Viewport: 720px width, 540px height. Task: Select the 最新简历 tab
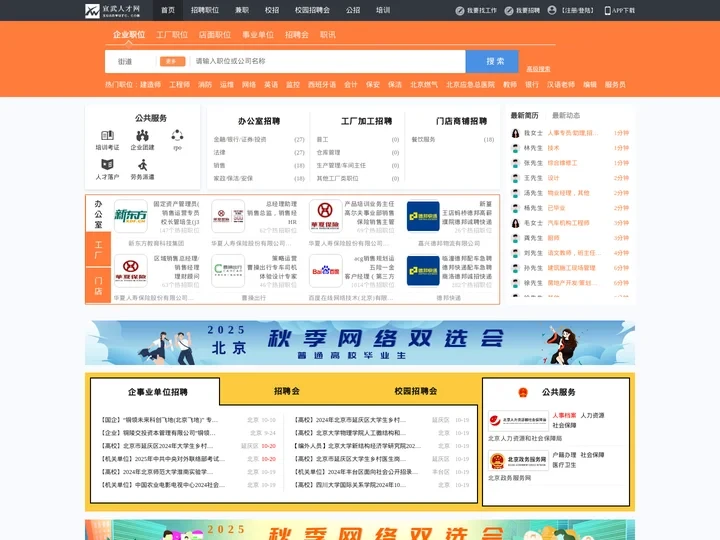point(524,115)
